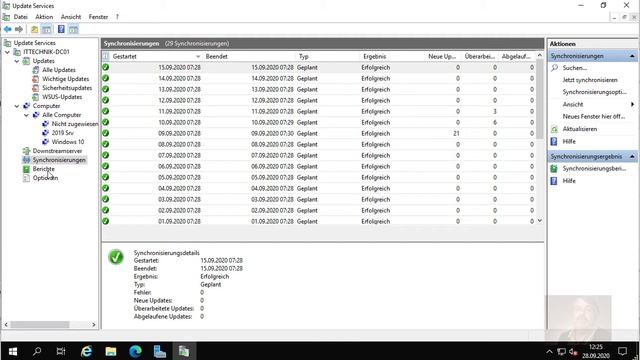Select the Windows 10 computer group

click(68, 142)
